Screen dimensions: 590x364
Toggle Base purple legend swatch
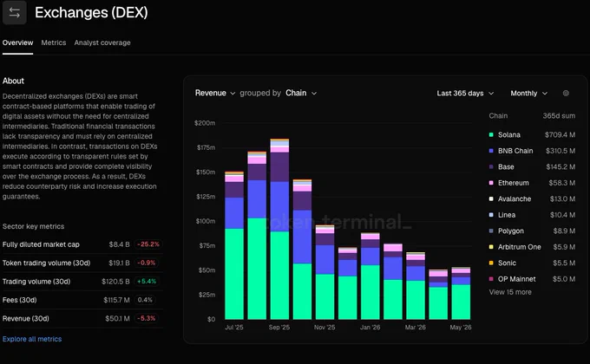491,166
